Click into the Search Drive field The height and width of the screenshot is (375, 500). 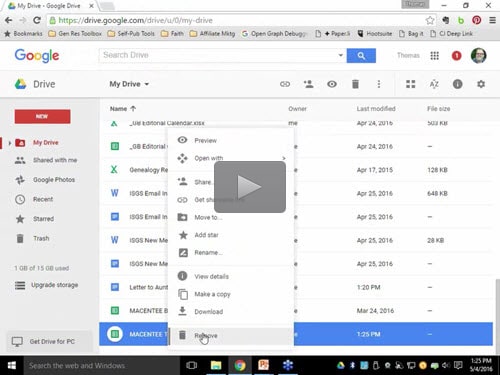(219, 55)
